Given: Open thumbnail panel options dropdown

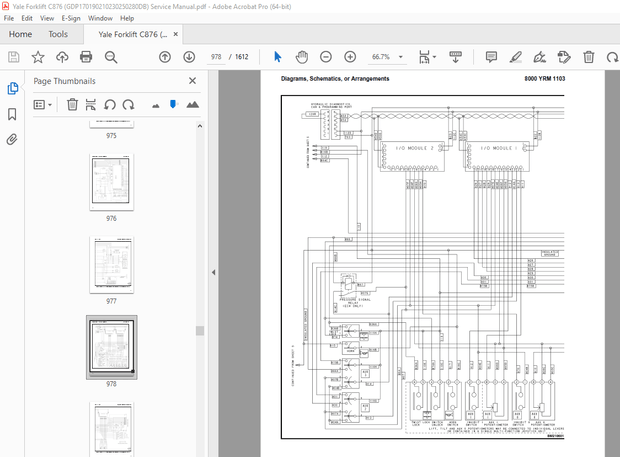Looking at the screenshot, I should click(x=43, y=105).
